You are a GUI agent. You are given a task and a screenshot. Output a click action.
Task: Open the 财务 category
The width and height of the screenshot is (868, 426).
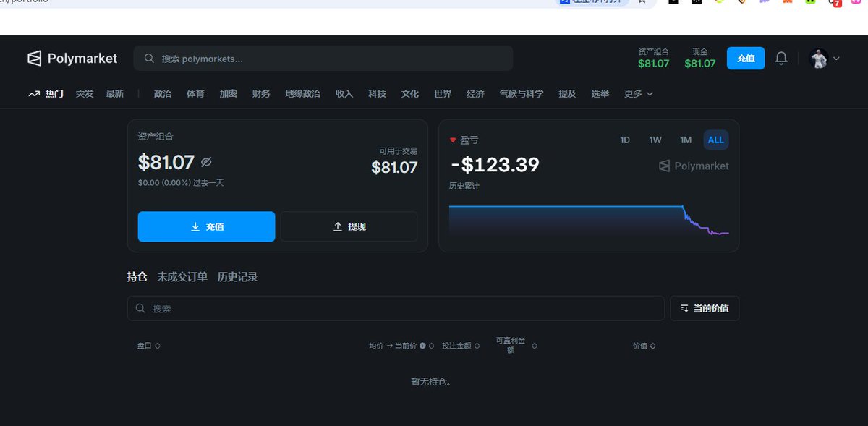[261, 94]
